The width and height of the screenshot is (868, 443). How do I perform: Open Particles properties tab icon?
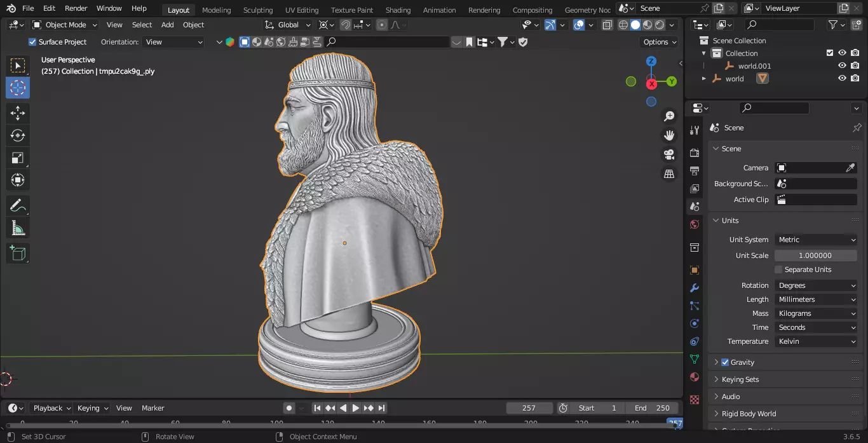[x=695, y=306]
